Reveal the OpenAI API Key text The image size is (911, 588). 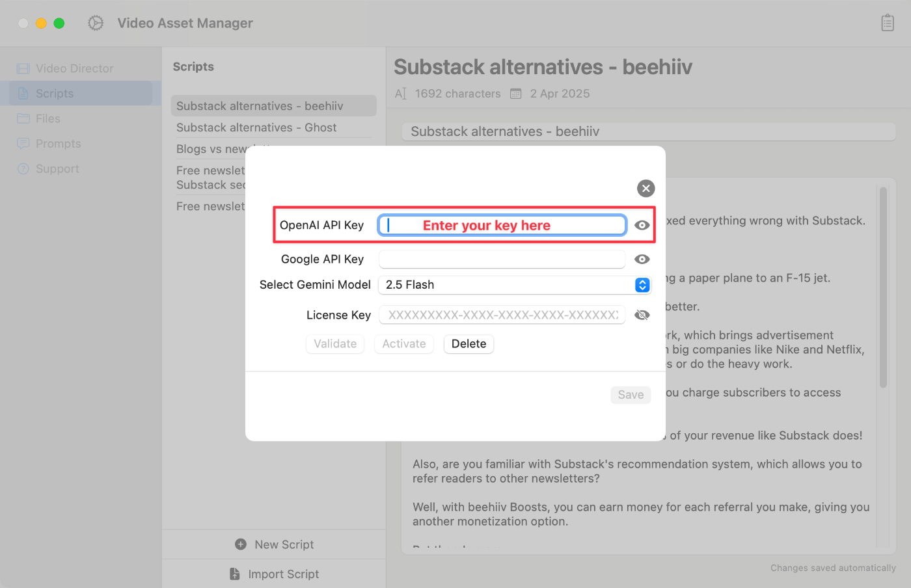tap(642, 224)
